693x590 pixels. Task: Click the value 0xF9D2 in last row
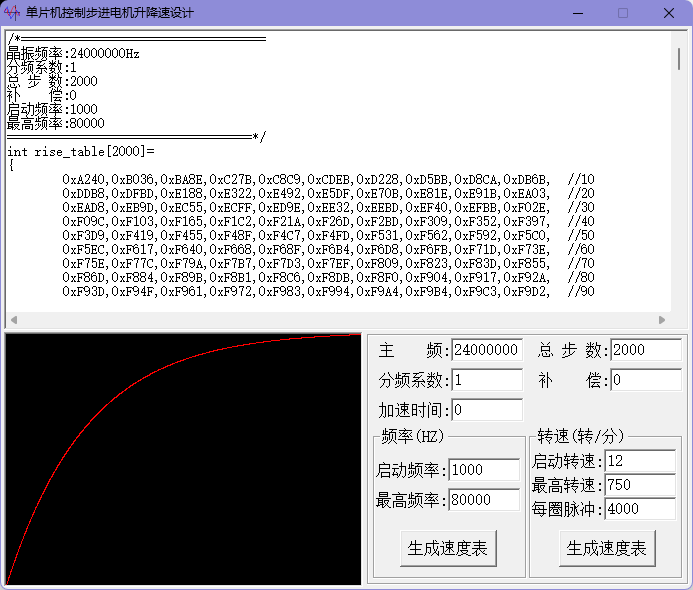pos(526,292)
